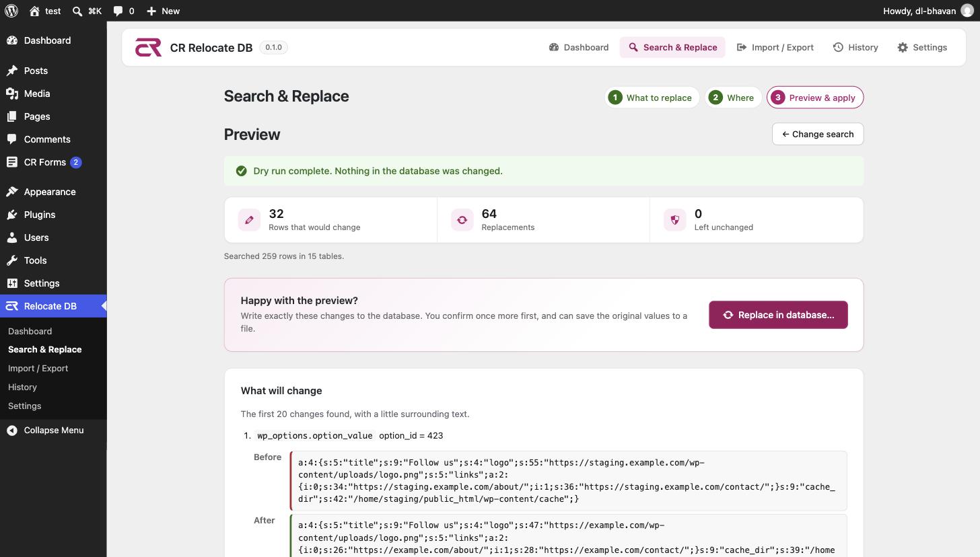This screenshot has height=557, width=980.
Task: Select the Relocate DB sidebar menu
Action: coord(53,306)
